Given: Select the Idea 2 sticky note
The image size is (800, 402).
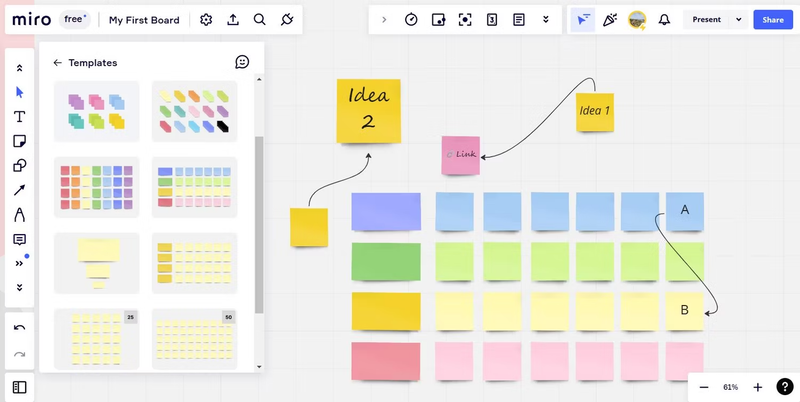Looking at the screenshot, I should click(x=368, y=111).
